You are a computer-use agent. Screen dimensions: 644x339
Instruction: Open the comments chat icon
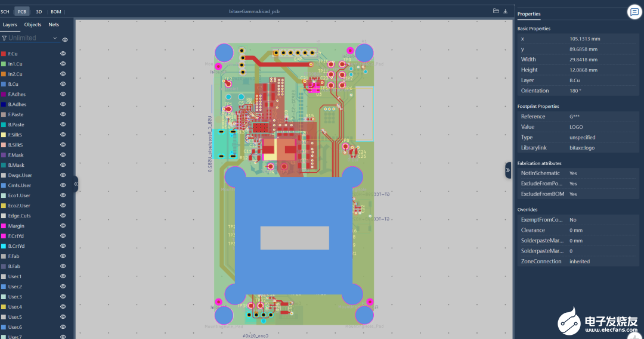tap(634, 12)
